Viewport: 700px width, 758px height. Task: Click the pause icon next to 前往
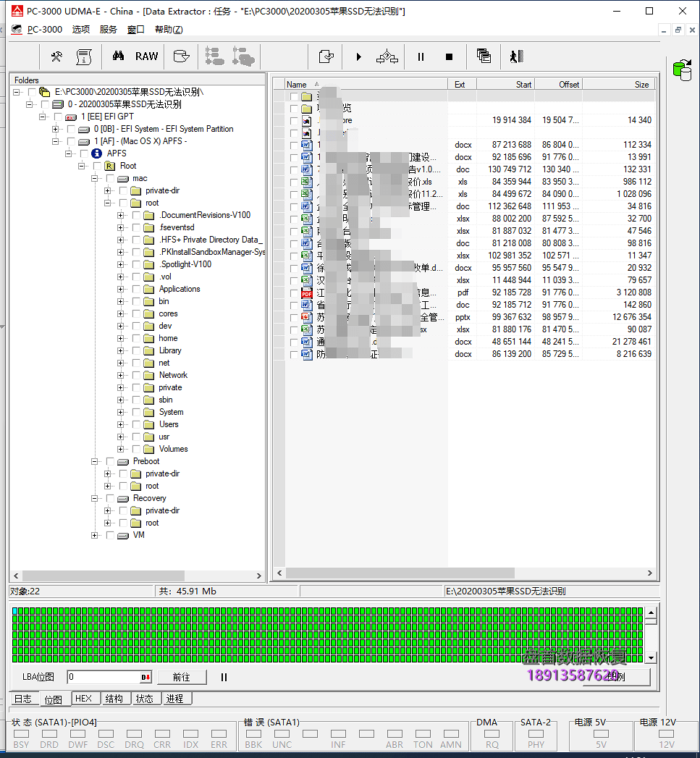pyautogui.click(x=224, y=677)
